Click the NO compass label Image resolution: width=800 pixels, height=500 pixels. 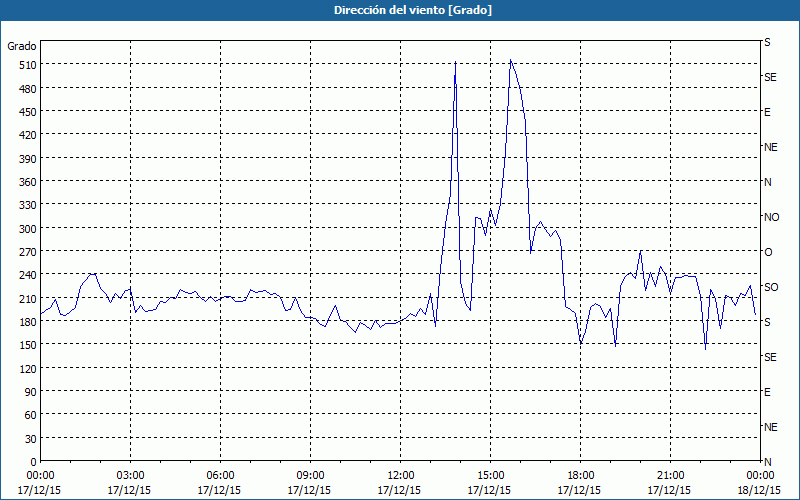pos(771,217)
